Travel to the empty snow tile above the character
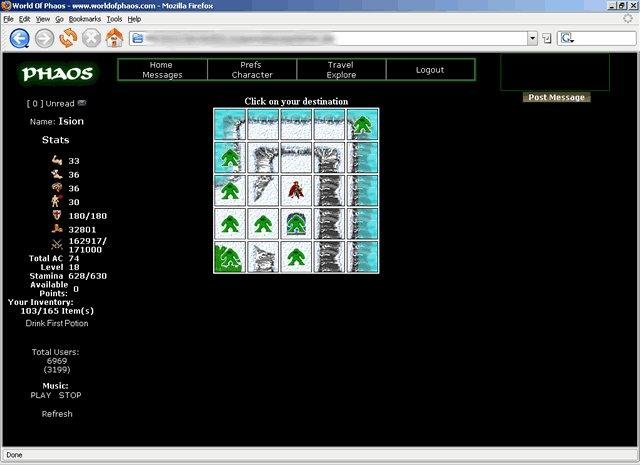The width and height of the screenshot is (640, 465). 296,158
